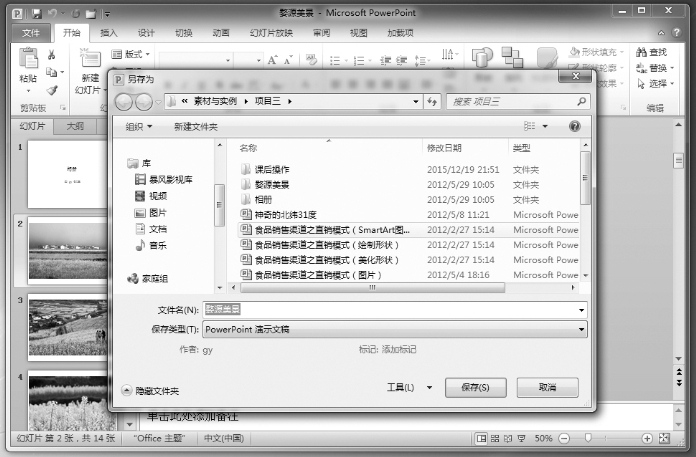Select 家庭组 in navigation pane
Screen dimensions: 696x457
click(x=148, y=279)
